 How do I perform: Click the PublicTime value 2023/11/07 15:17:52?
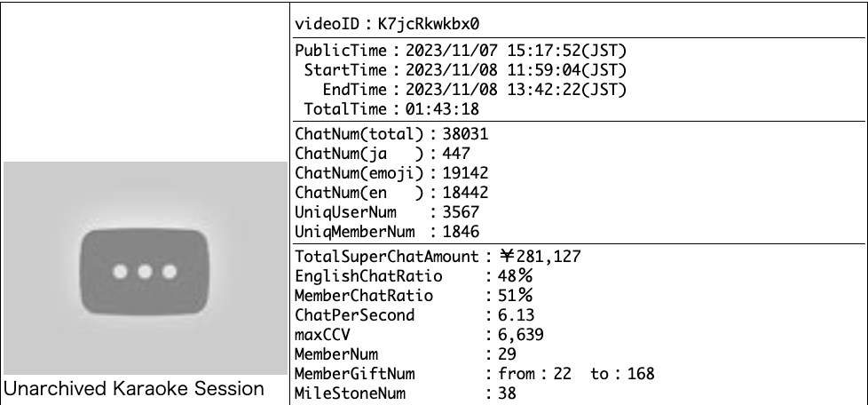pos(517,50)
